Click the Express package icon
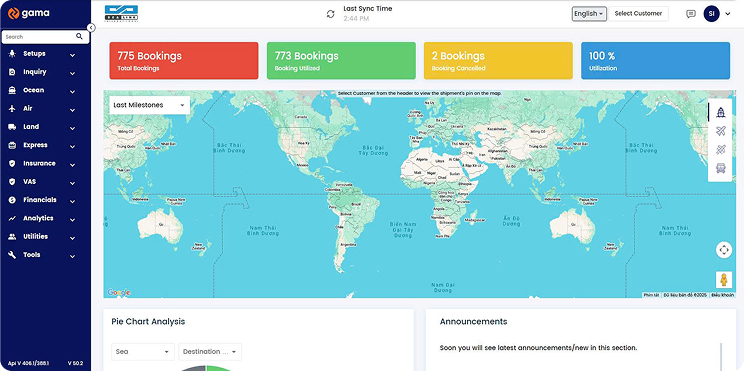 coord(12,145)
